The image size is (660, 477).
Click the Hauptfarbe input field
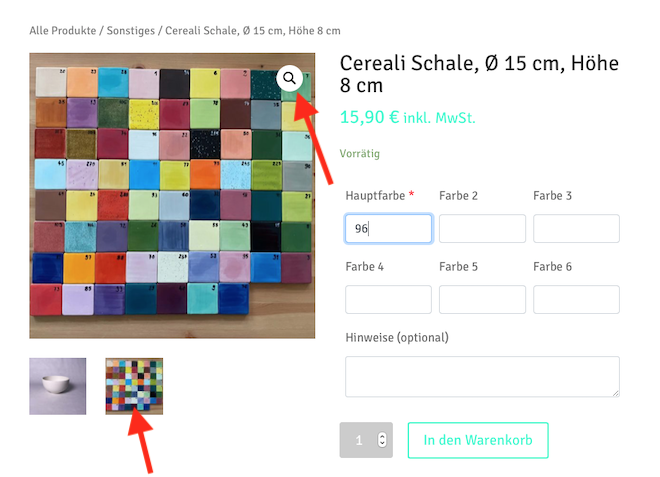click(x=388, y=229)
